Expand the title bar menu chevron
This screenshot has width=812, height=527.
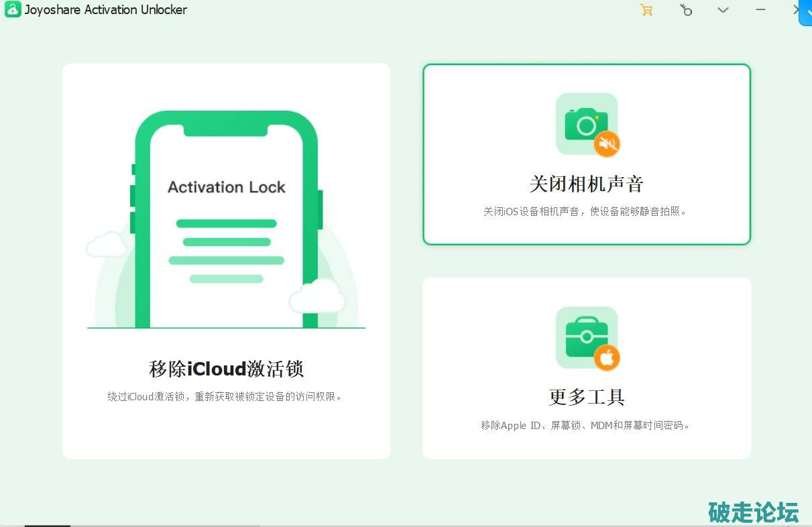[x=723, y=10]
